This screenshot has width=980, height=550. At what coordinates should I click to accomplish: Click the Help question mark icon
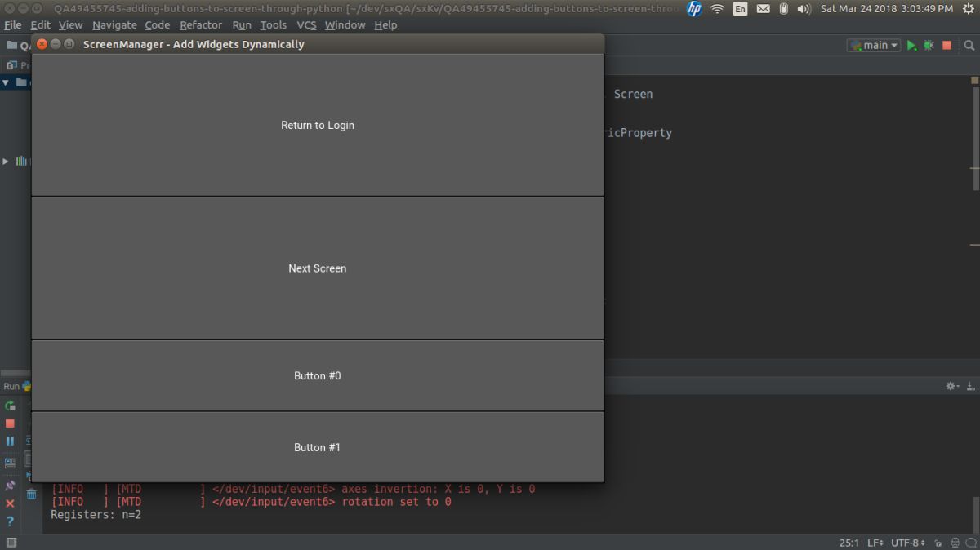point(10,521)
